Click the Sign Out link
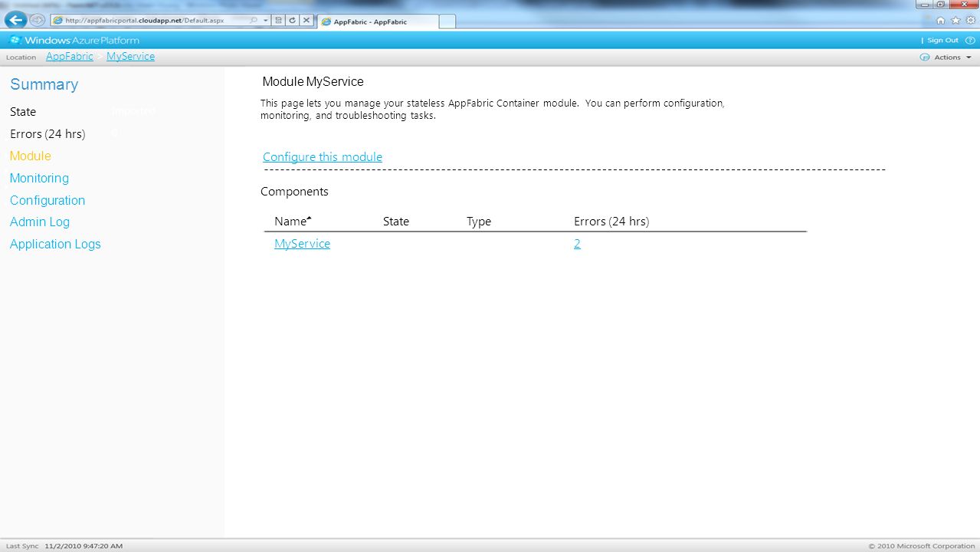980x552 pixels. pos(942,40)
